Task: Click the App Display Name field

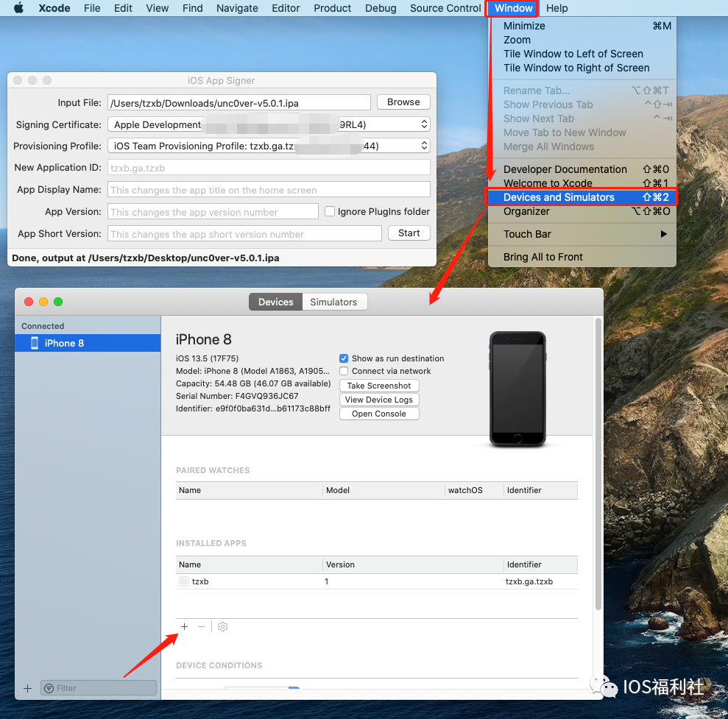Action: [x=269, y=190]
